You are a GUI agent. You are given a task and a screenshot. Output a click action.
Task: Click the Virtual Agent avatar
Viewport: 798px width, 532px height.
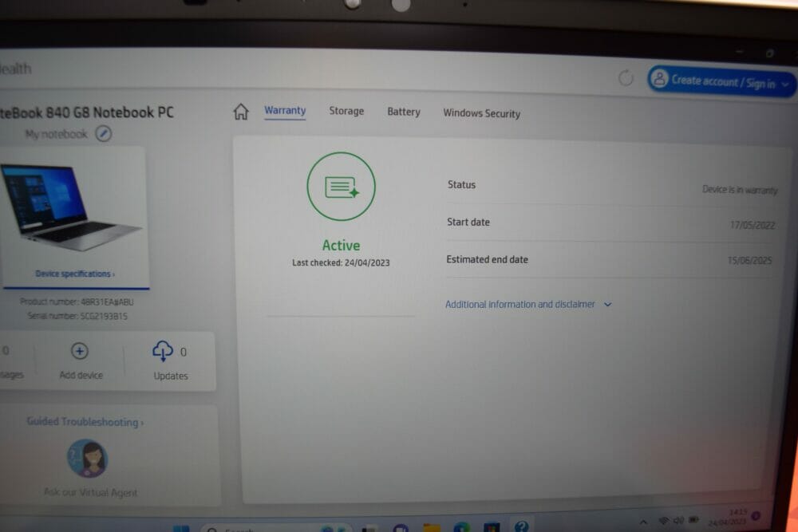pos(88,459)
